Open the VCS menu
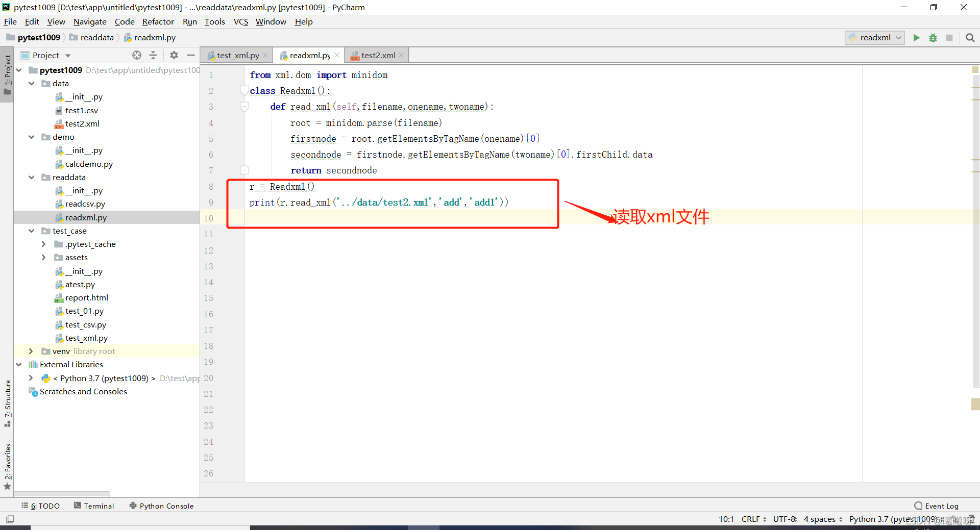Viewport: 980px width, 530px height. click(x=241, y=21)
